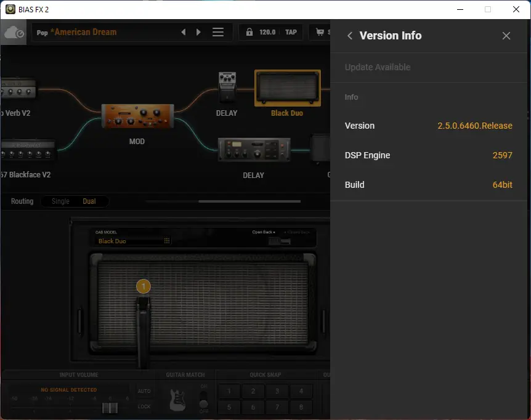Go back from Version Info panel

[350, 36]
